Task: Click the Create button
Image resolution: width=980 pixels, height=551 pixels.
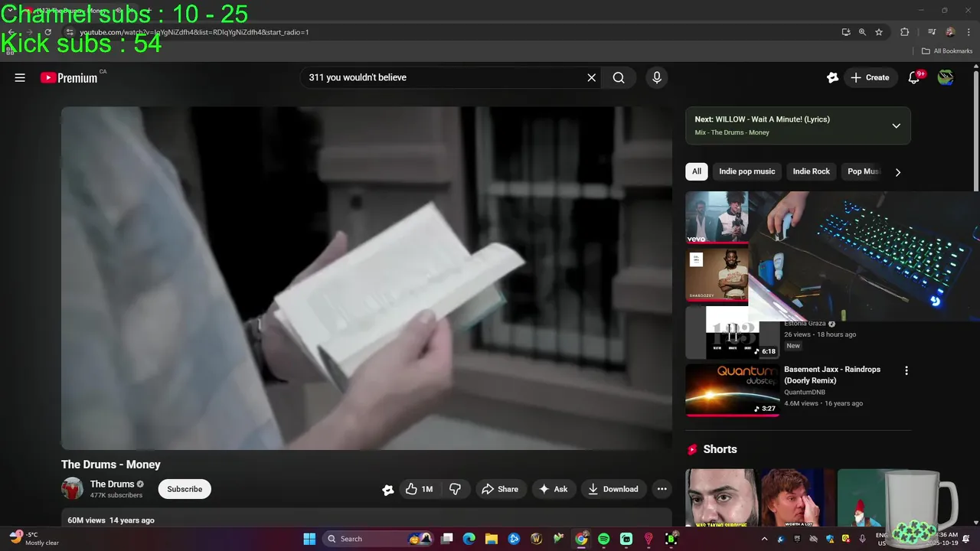Action: (870, 77)
